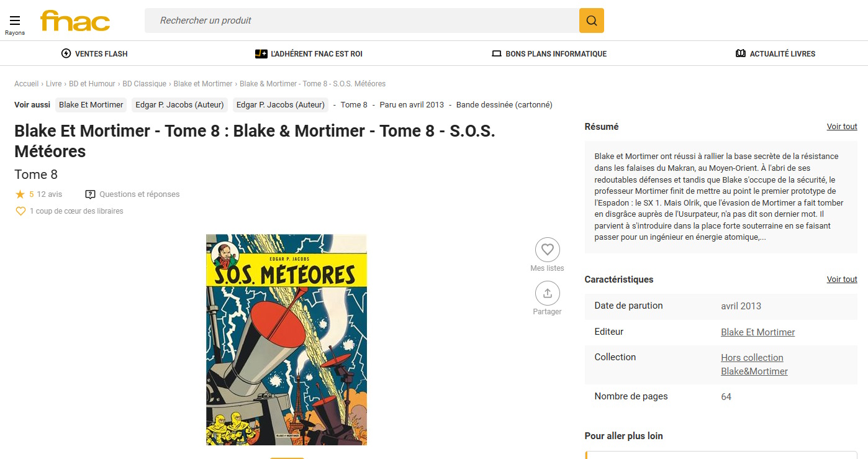Go to BD Classique breadcrumb

click(144, 84)
